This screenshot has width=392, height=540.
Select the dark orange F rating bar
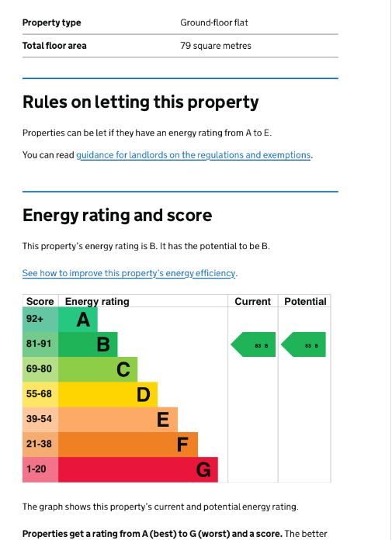coord(128,445)
